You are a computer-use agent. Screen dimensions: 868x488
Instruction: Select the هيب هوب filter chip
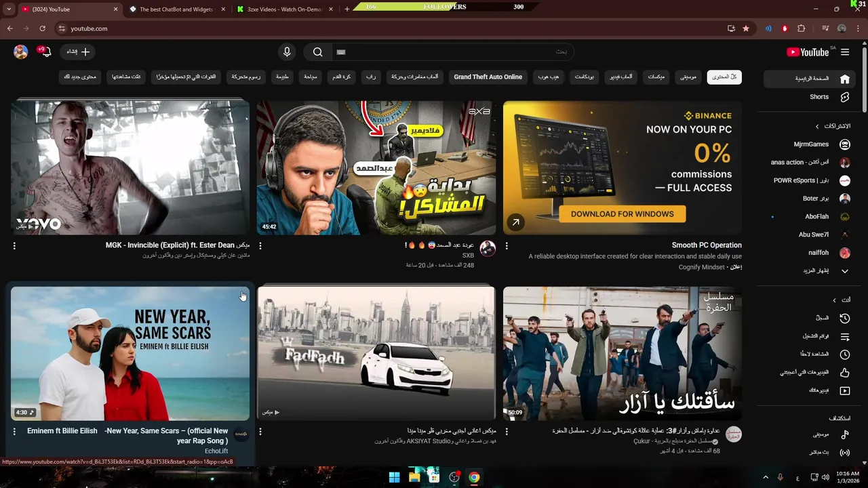[x=549, y=77]
